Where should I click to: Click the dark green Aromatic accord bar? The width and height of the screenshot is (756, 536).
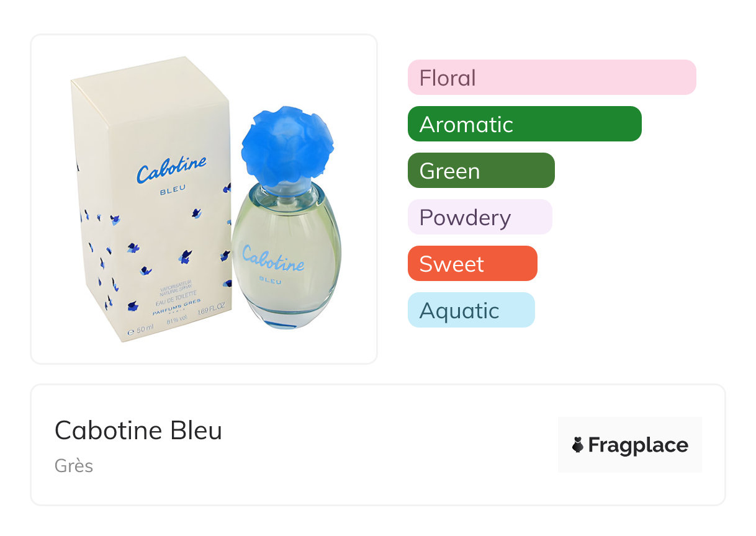pos(524,124)
